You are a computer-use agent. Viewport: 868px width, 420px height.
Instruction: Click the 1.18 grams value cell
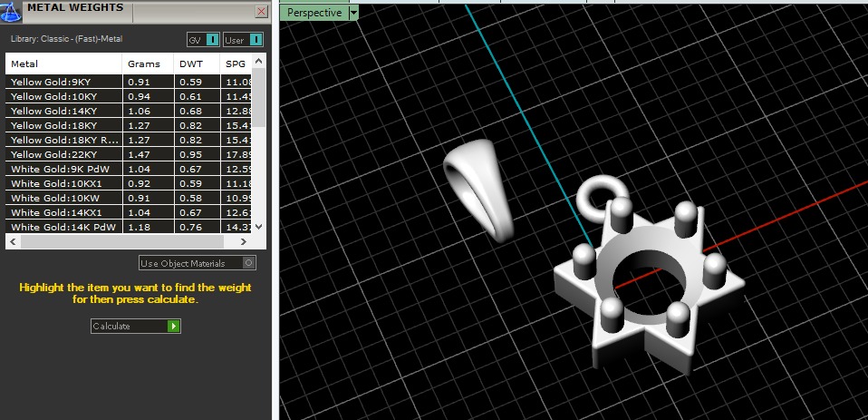point(148,227)
